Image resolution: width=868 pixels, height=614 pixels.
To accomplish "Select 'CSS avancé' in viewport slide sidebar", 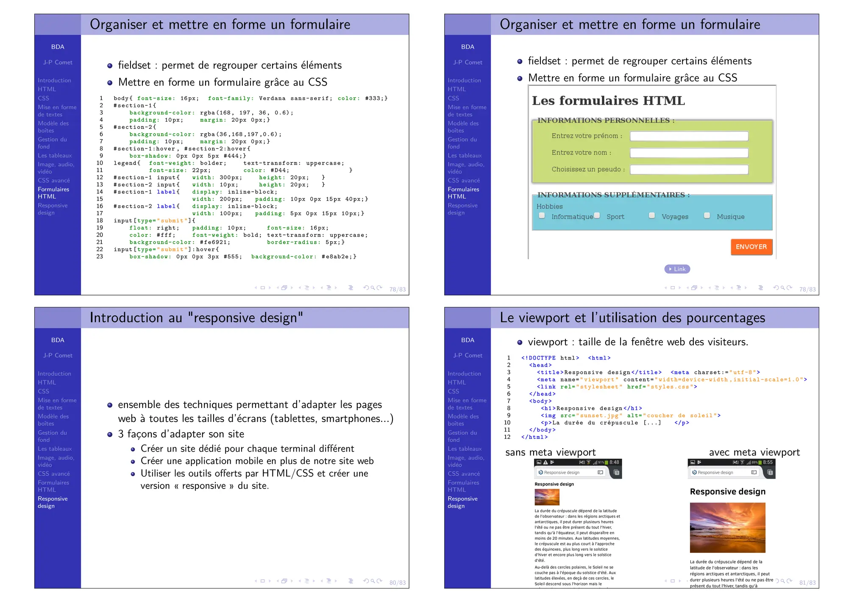I will click(464, 474).
